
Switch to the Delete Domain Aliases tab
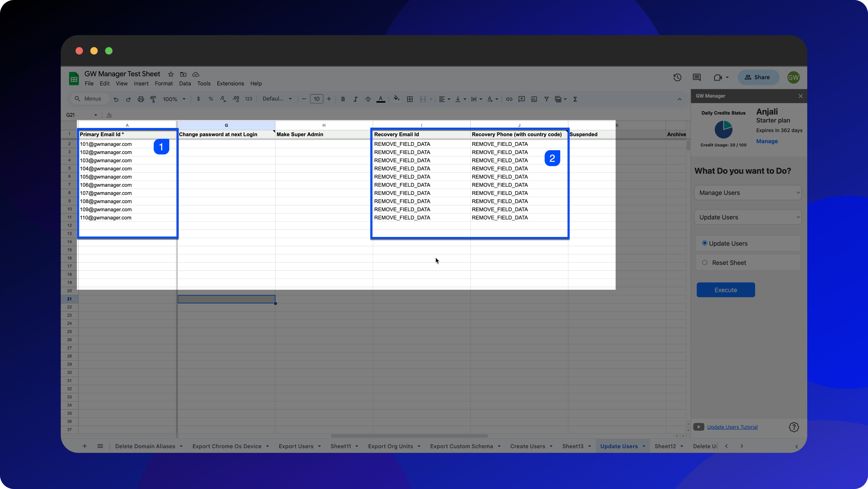145,446
